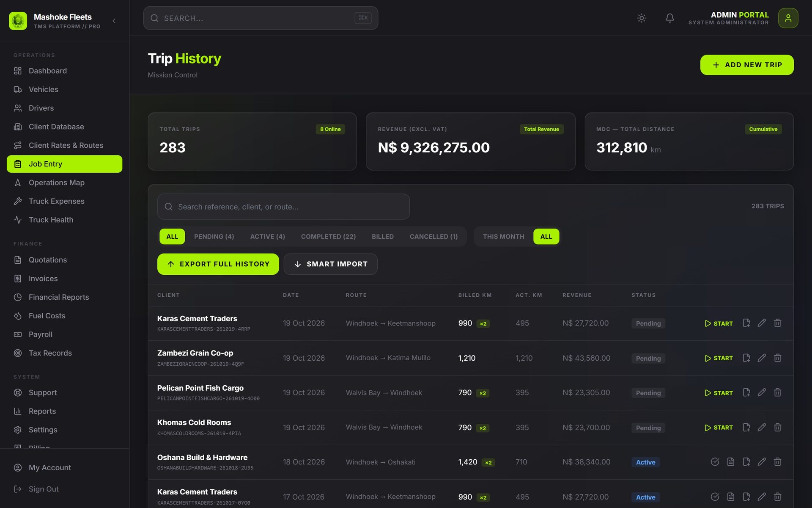The image size is (812, 508).
Task: Open My Account
Action: click(64, 467)
